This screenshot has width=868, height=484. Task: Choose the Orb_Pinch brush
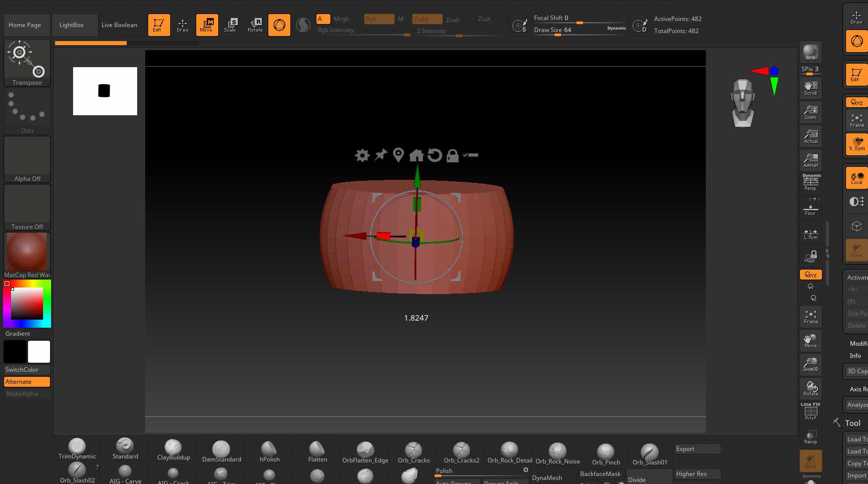pyautogui.click(x=606, y=454)
